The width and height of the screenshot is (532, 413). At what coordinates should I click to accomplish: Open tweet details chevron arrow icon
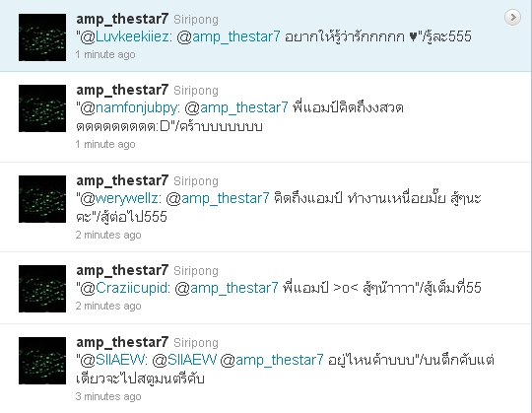pos(512,17)
